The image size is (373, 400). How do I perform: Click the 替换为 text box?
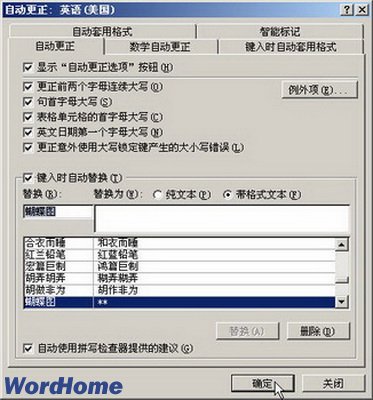222,218
